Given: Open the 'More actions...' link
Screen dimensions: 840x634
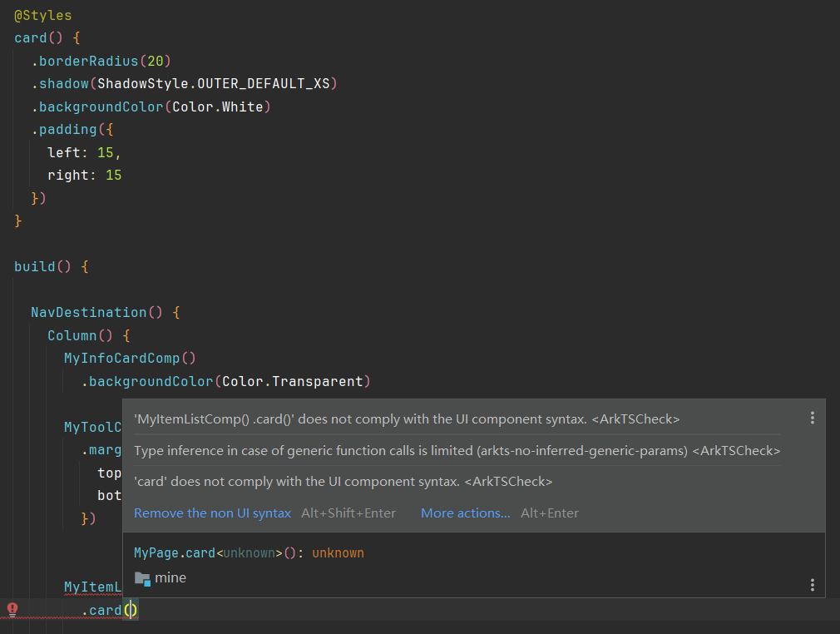Looking at the screenshot, I should [x=465, y=513].
